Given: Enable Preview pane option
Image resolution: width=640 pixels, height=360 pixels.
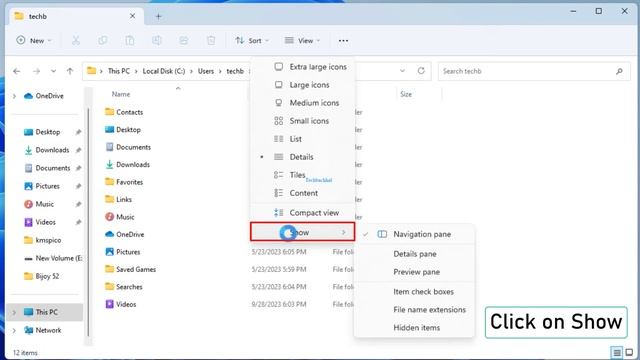Looking at the screenshot, I should click(x=414, y=272).
